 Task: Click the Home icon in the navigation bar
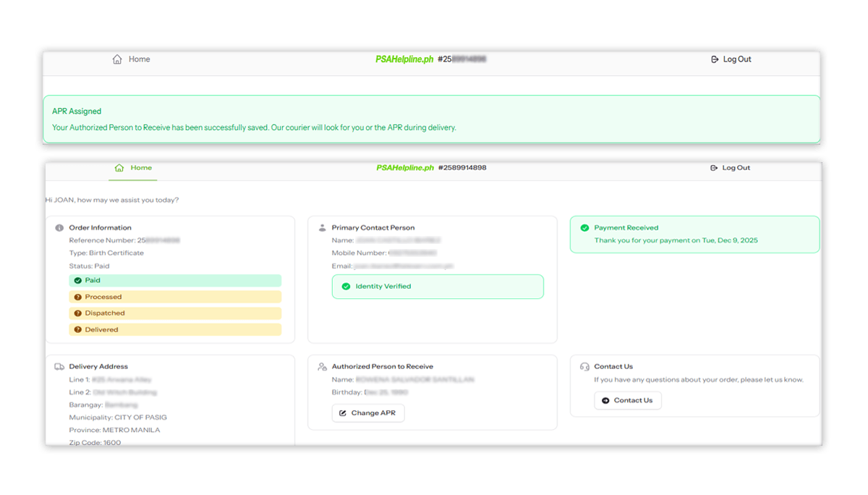point(120,167)
